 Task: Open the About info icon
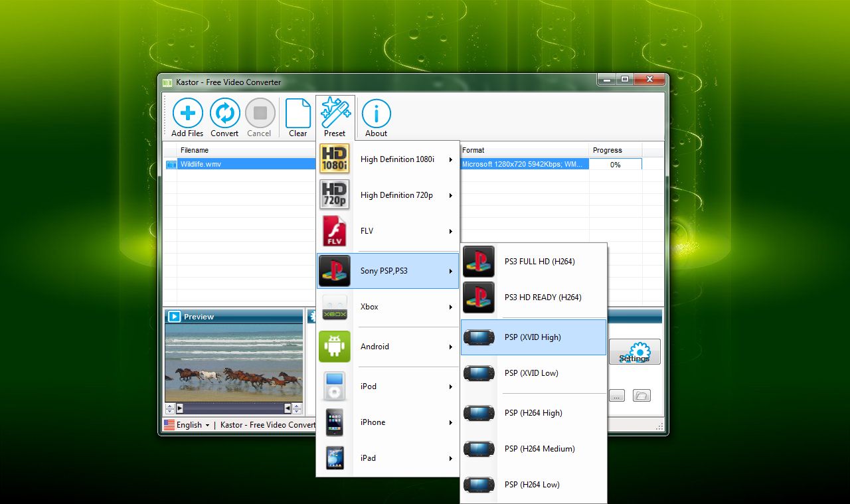(376, 114)
